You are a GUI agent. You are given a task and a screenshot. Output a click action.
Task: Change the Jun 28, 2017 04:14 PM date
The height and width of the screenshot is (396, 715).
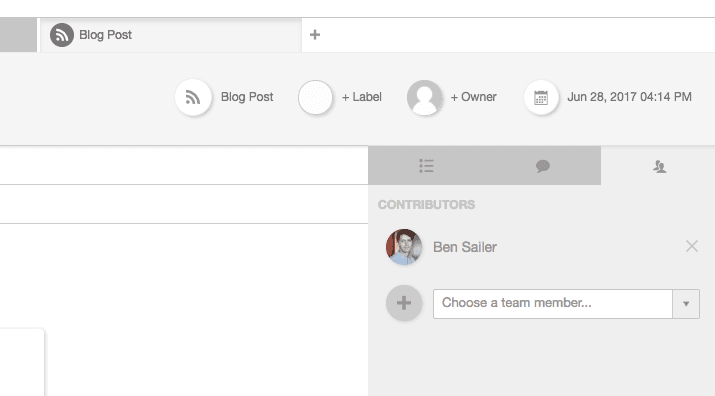(x=629, y=97)
